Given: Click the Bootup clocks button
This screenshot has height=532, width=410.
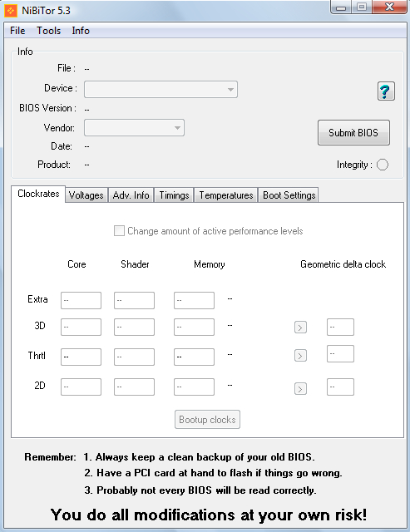Looking at the screenshot, I should click(207, 419).
